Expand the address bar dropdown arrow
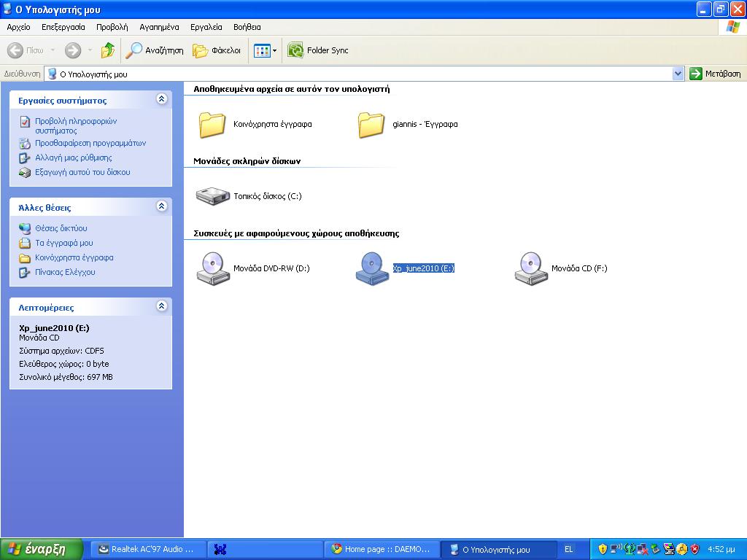Screen dimensions: 747x560 678,74
